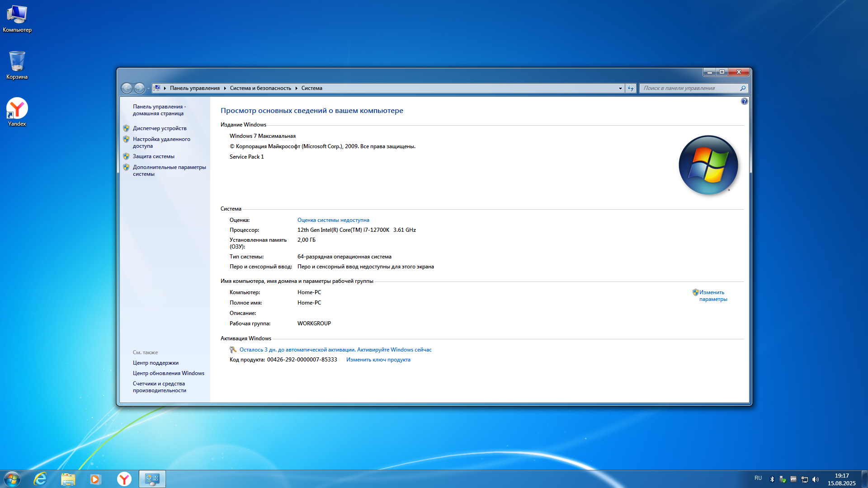Open the Компьютер desktop icon
Viewport: 868px width, 488px height.
pyautogui.click(x=17, y=19)
